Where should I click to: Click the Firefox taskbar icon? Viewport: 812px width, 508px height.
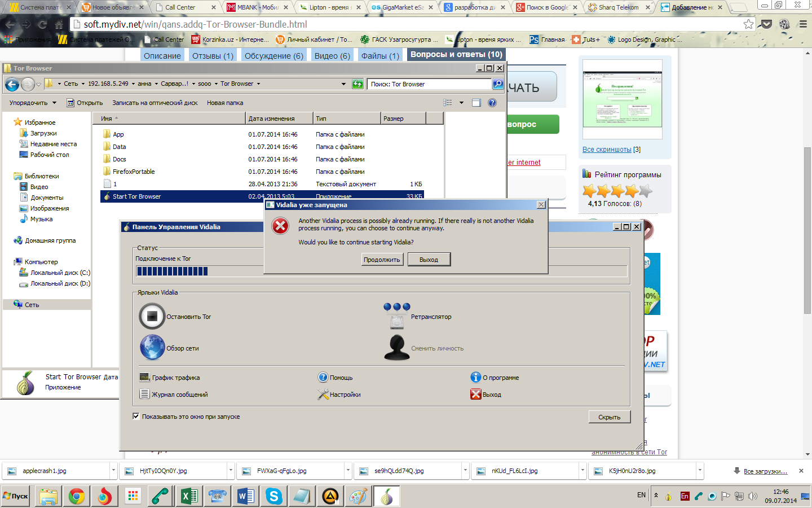(105, 496)
